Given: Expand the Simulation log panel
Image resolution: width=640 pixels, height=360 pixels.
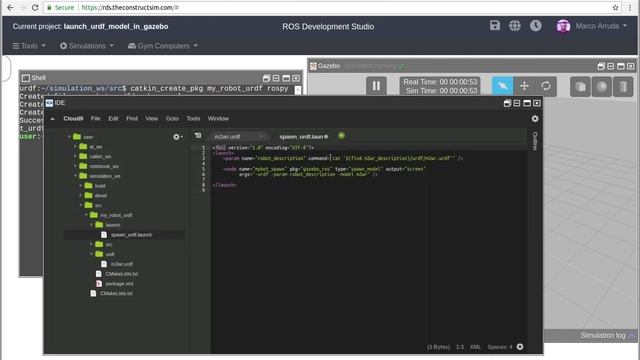Looking at the screenshot, I should click(x=608, y=336).
